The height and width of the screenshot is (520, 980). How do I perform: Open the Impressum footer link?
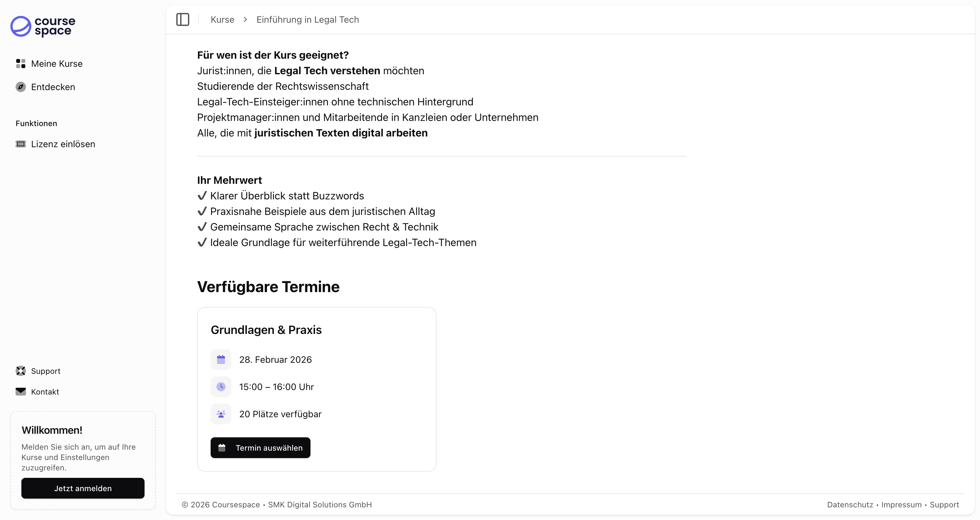click(x=901, y=504)
